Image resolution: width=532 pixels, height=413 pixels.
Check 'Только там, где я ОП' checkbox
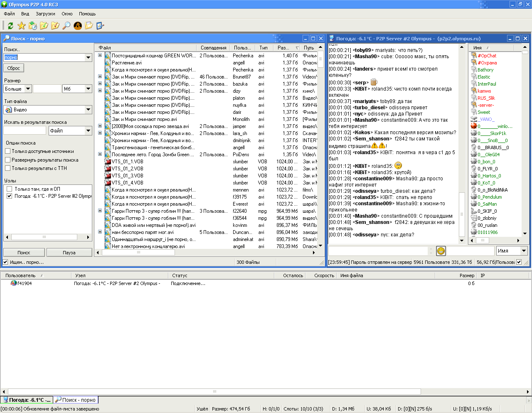tap(9, 189)
